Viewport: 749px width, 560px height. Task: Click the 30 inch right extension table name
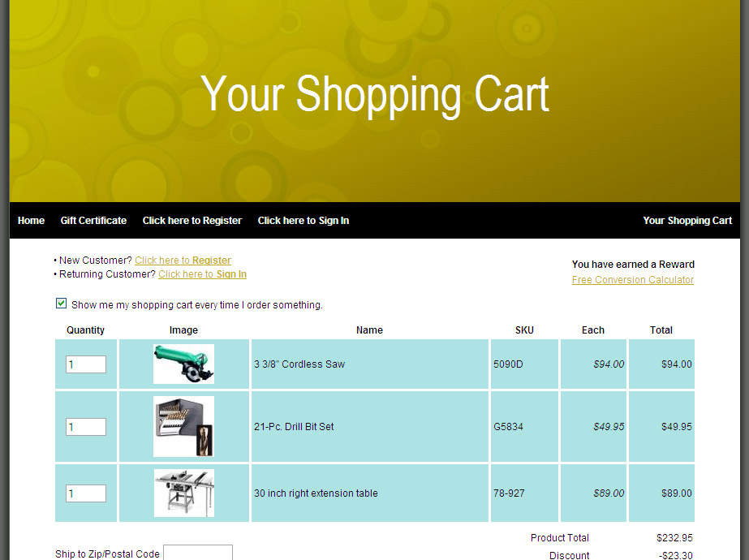click(x=316, y=493)
